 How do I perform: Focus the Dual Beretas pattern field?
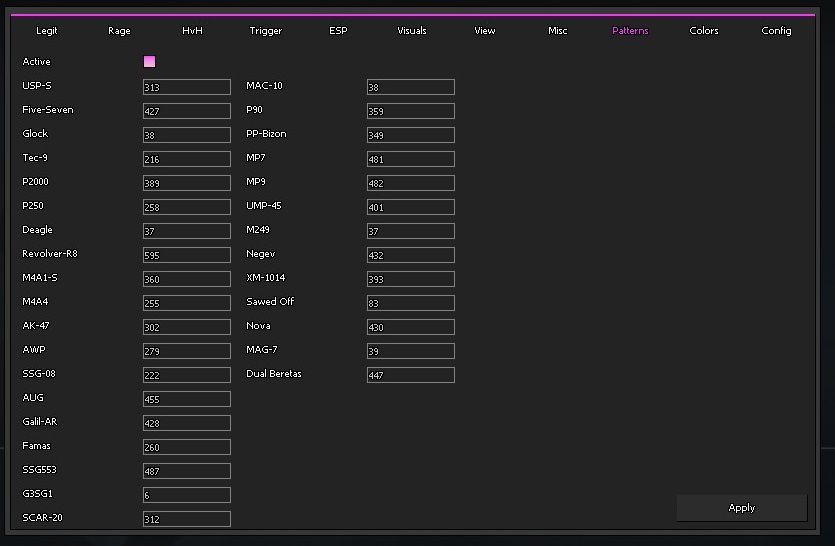[411, 375]
